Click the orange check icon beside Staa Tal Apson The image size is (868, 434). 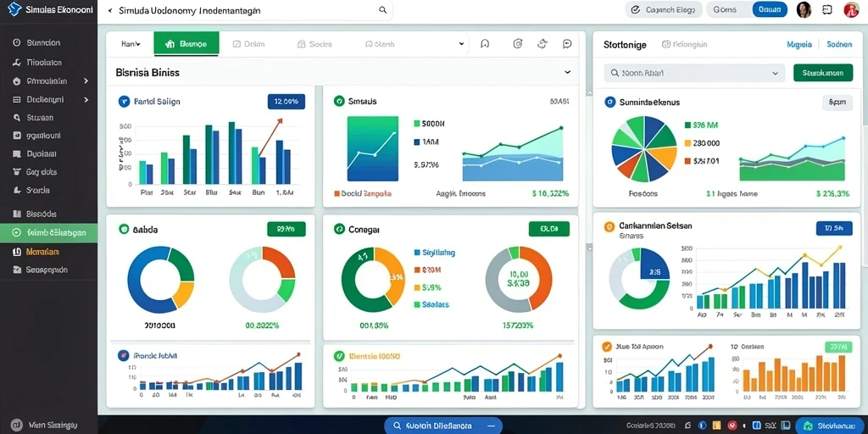(607, 347)
